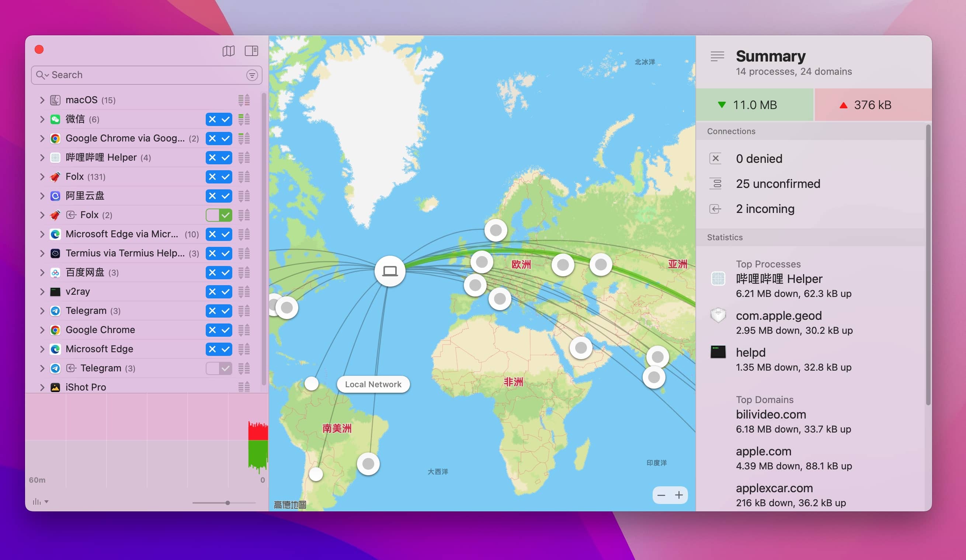Click traffic meter bars for v2ray row
The image size is (966, 560).
(x=244, y=292)
